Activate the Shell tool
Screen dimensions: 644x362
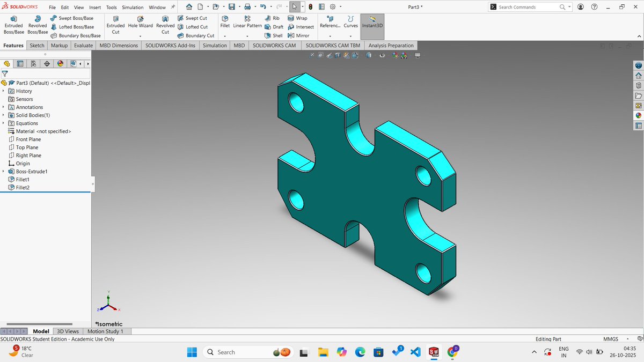click(x=274, y=35)
